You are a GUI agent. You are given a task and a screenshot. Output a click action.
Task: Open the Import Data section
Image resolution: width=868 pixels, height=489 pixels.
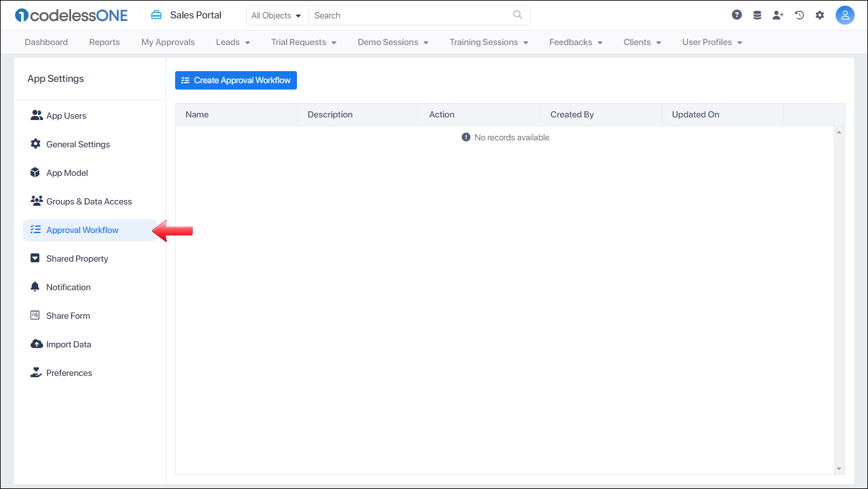(67, 344)
